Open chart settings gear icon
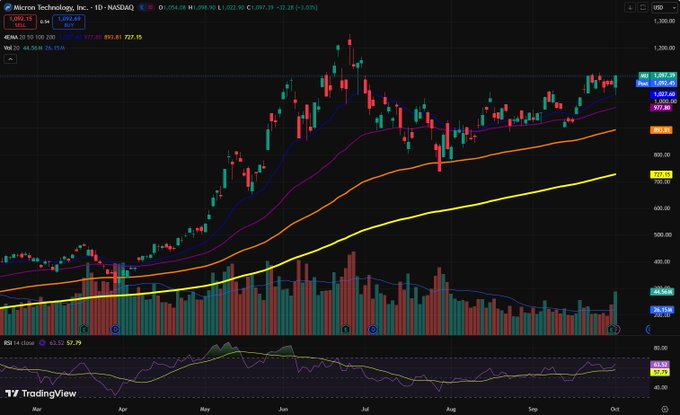This screenshot has height=415, width=680. click(x=665, y=409)
